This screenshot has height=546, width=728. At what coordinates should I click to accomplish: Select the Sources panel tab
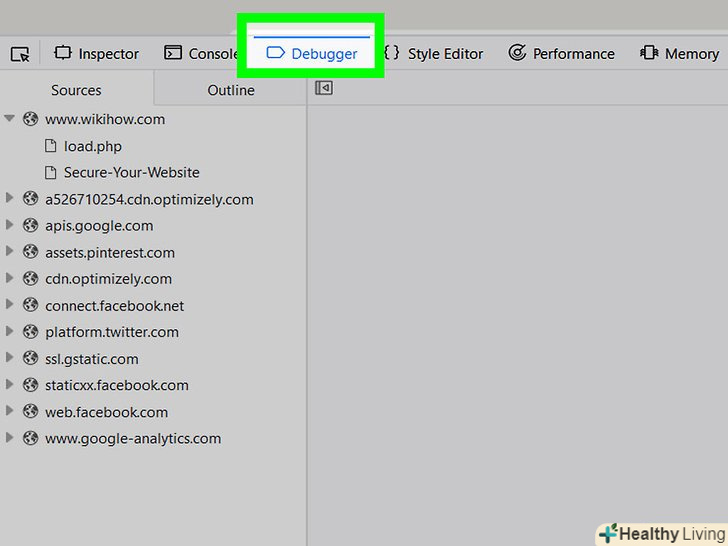pos(76,90)
